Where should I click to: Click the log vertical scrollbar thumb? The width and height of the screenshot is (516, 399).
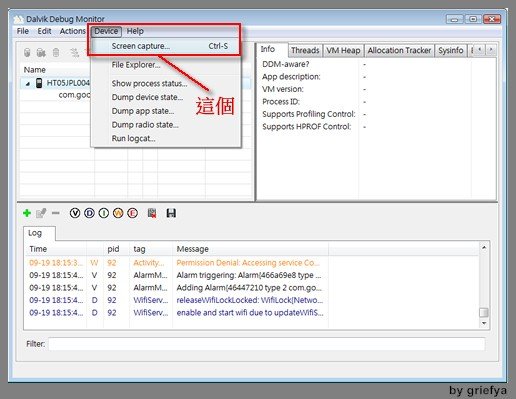[484, 312]
